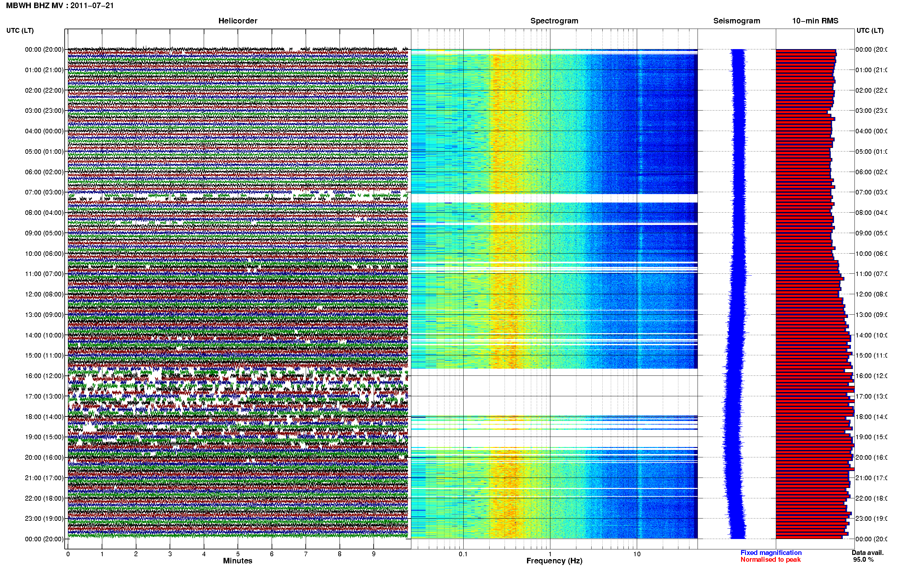Viewport: 924px width, 578px height.
Task: Click the 'UTC (LT)' label beside the helicorder
Action: 20,31
